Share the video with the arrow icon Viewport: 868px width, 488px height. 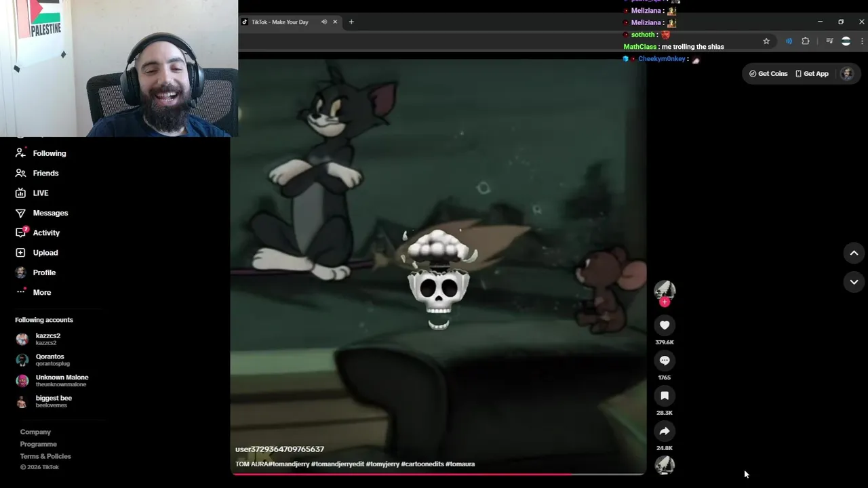665,431
